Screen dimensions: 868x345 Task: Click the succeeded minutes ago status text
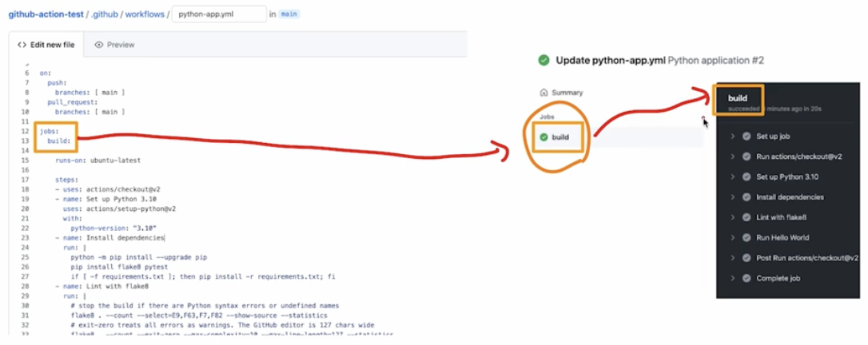774,109
